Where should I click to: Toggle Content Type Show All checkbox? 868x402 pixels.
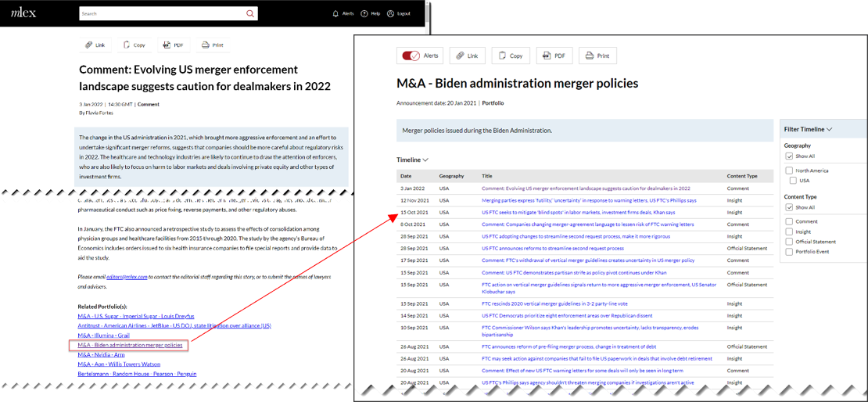pos(789,207)
